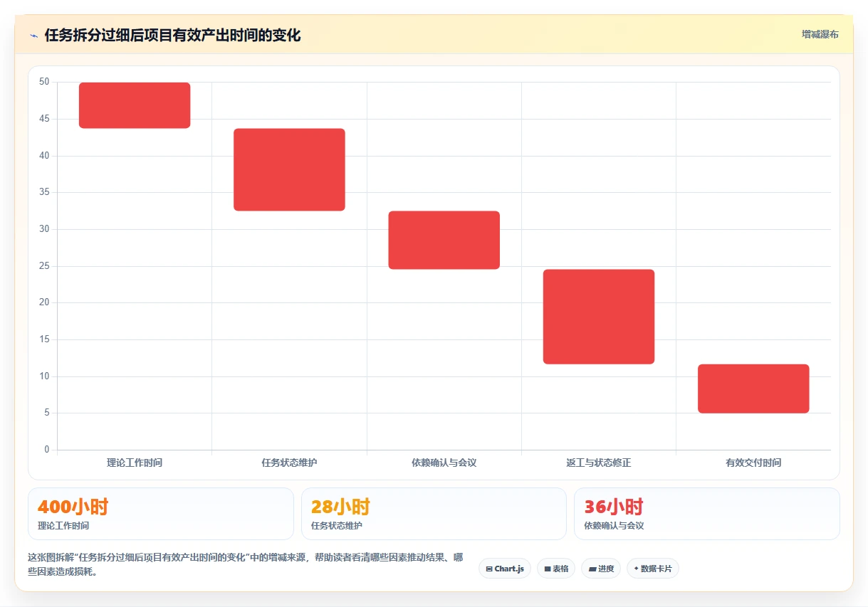Image resolution: width=868 pixels, height=607 pixels.
Task: Click the chart title 任务拆分过细后项目有效产出时间的变化
Action: click(172, 35)
